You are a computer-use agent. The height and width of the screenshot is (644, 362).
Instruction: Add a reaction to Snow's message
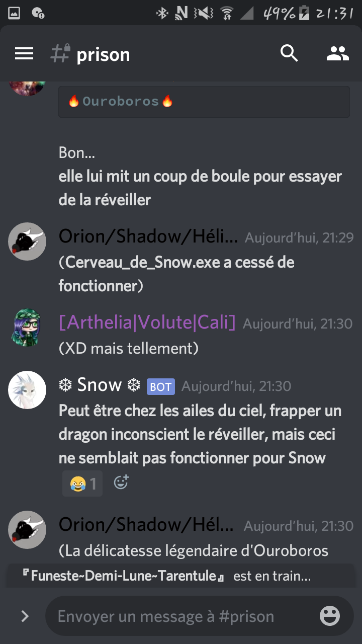(121, 482)
